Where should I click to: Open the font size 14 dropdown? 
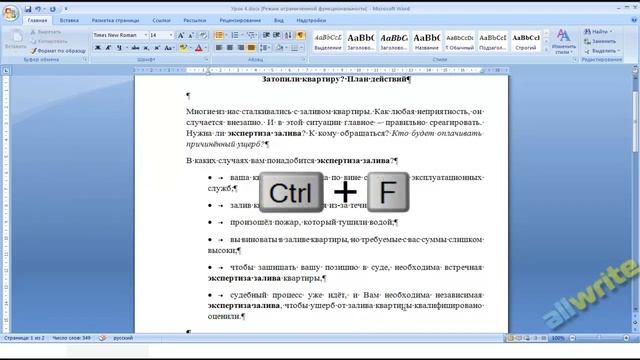coord(171,36)
